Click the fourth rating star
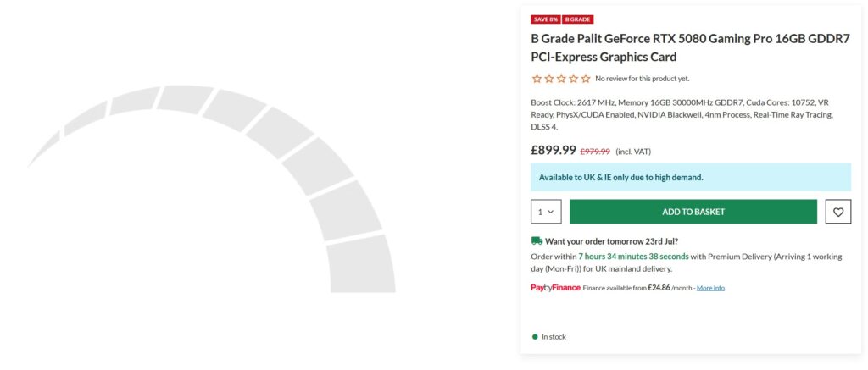Image resolution: width=868 pixels, height=370 pixels. pos(573,79)
